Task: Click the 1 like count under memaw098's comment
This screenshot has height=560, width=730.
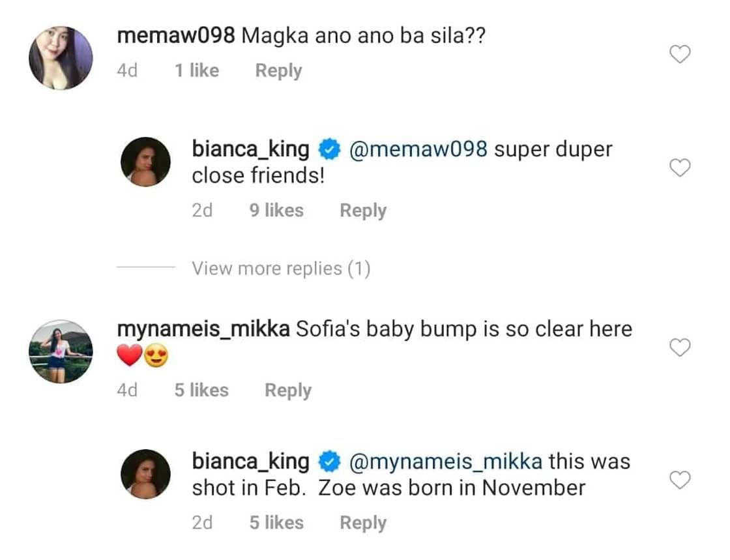Action: coord(196,70)
